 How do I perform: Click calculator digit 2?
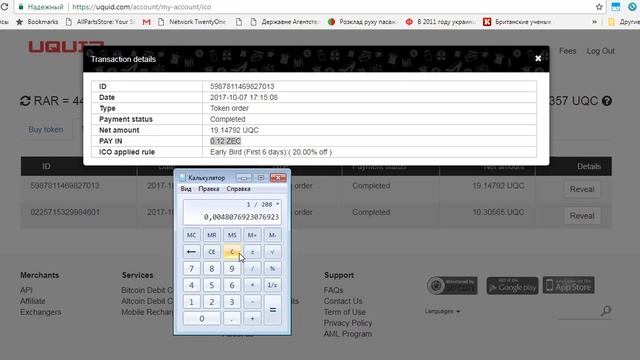pyautogui.click(x=211, y=302)
